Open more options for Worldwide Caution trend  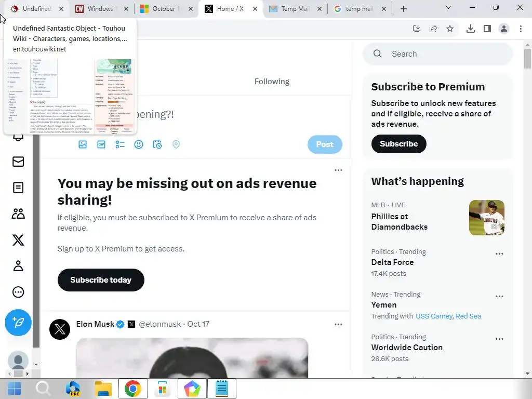[499, 339]
